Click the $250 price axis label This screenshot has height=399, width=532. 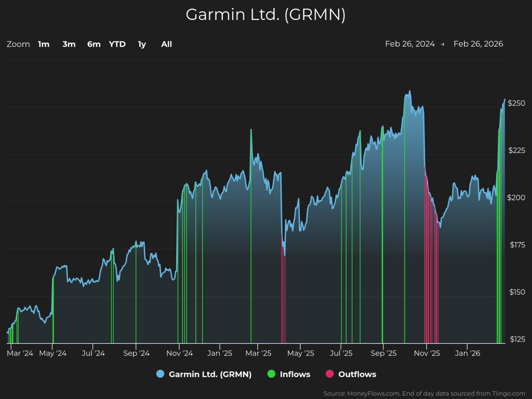click(x=516, y=103)
